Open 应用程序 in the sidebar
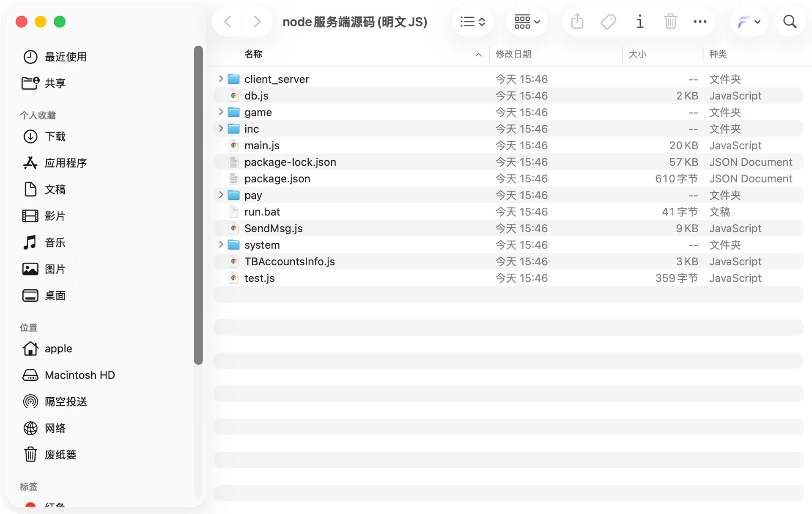This screenshot has height=514, width=812. (x=55, y=163)
